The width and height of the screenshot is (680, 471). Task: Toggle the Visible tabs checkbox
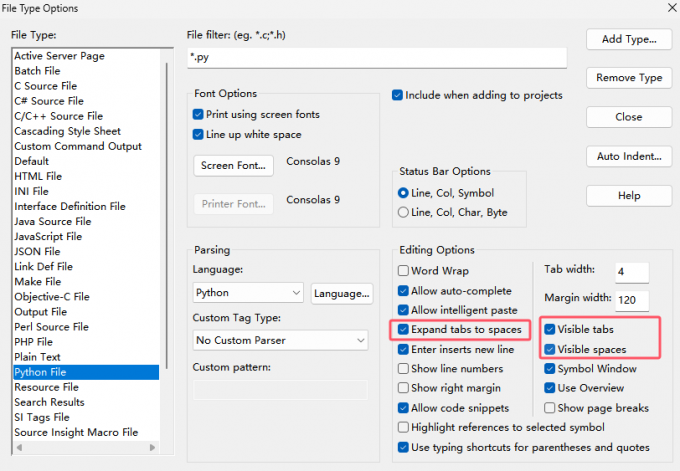pyautogui.click(x=551, y=329)
